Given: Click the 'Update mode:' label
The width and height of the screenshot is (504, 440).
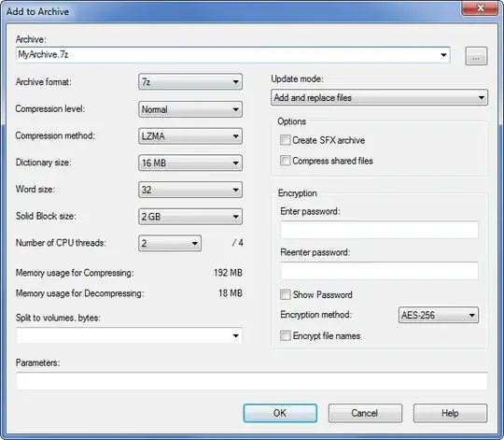Looking at the screenshot, I should pyautogui.click(x=297, y=79).
